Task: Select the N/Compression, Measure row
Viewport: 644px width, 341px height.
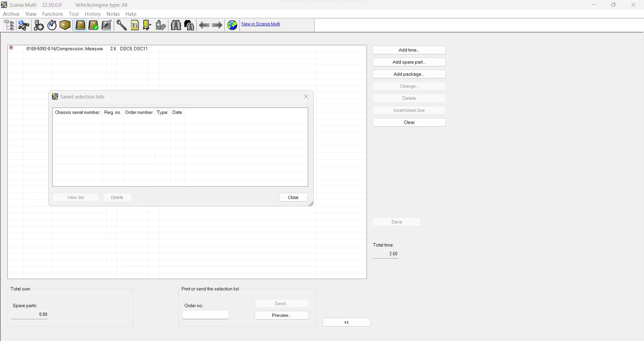Action: [77, 49]
